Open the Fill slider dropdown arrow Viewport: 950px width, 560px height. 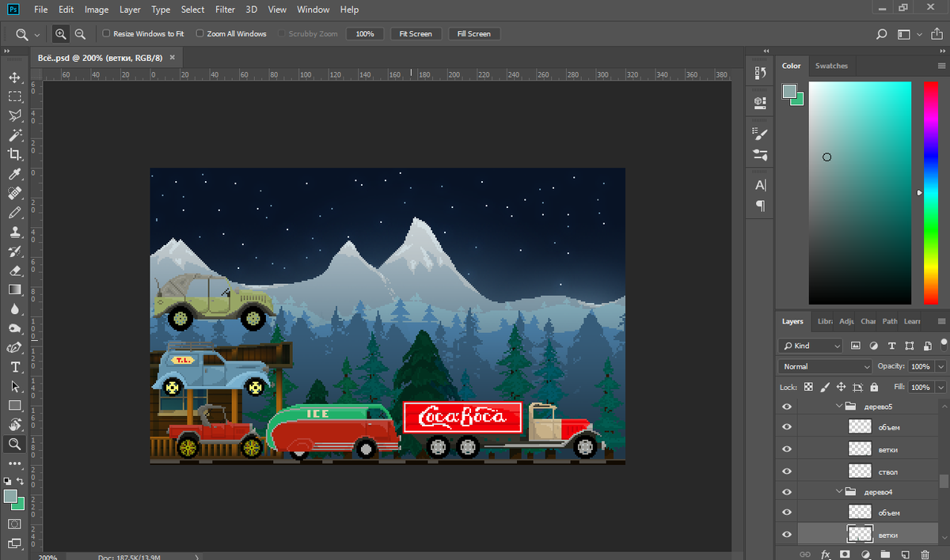click(940, 388)
